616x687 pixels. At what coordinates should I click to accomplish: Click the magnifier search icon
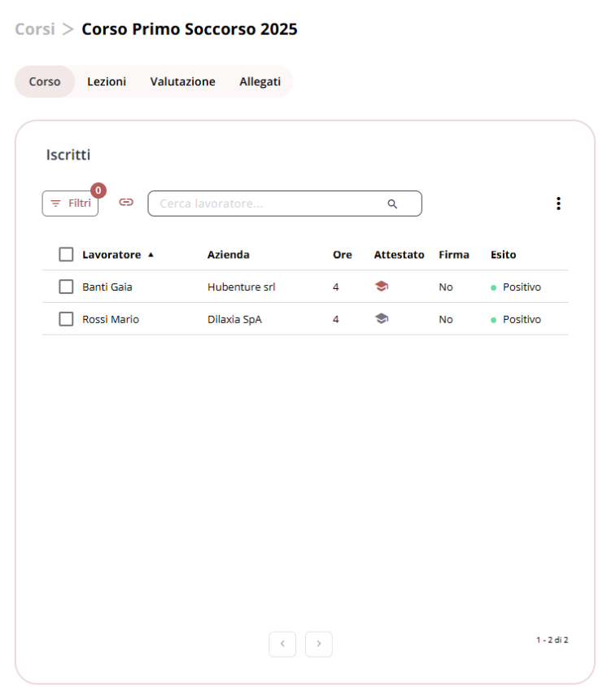click(x=392, y=203)
